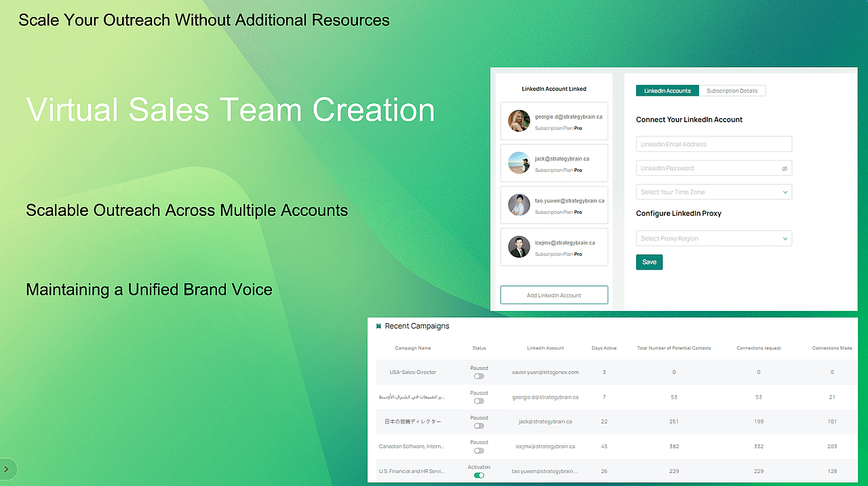
Task: Show the LinkedIn password with the eye icon
Action: pos(785,168)
